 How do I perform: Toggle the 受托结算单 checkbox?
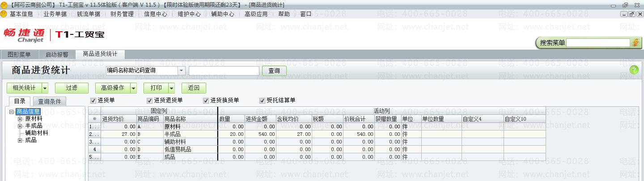point(262,100)
